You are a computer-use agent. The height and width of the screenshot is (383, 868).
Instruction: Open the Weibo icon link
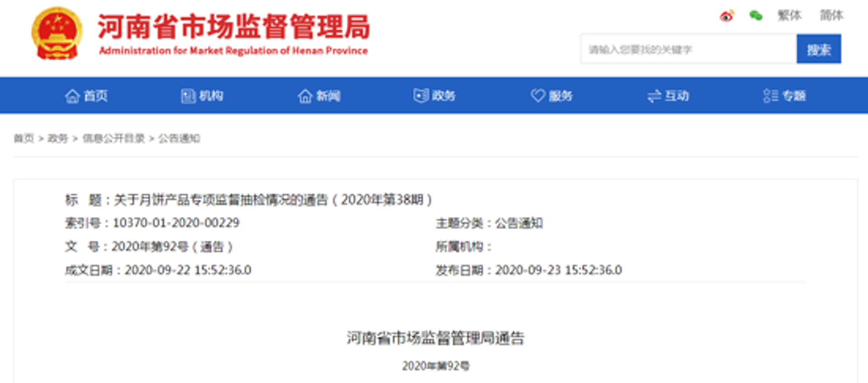click(x=727, y=16)
